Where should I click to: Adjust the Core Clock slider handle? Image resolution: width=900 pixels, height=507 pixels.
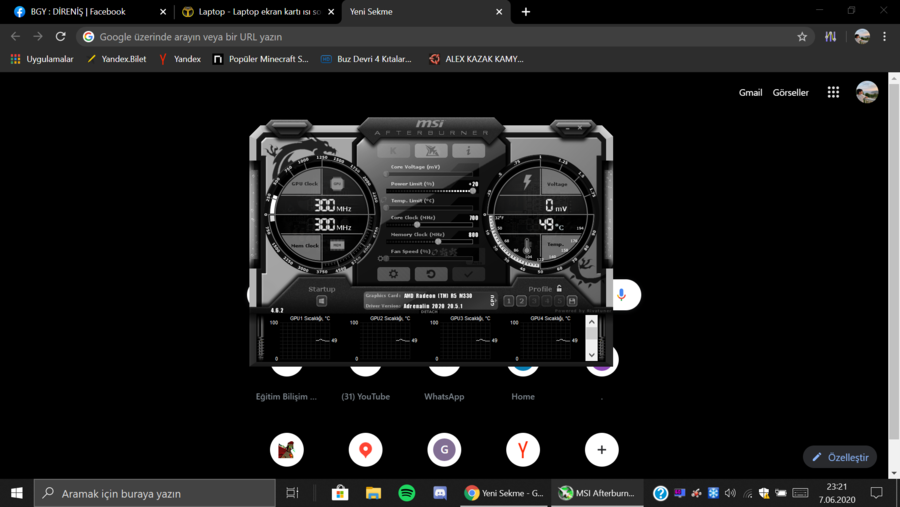tap(417, 224)
